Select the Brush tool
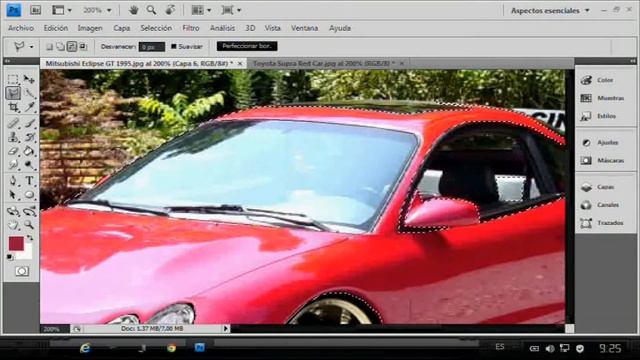Image resolution: width=640 pixels, height=360 pixels. [29, 123]
